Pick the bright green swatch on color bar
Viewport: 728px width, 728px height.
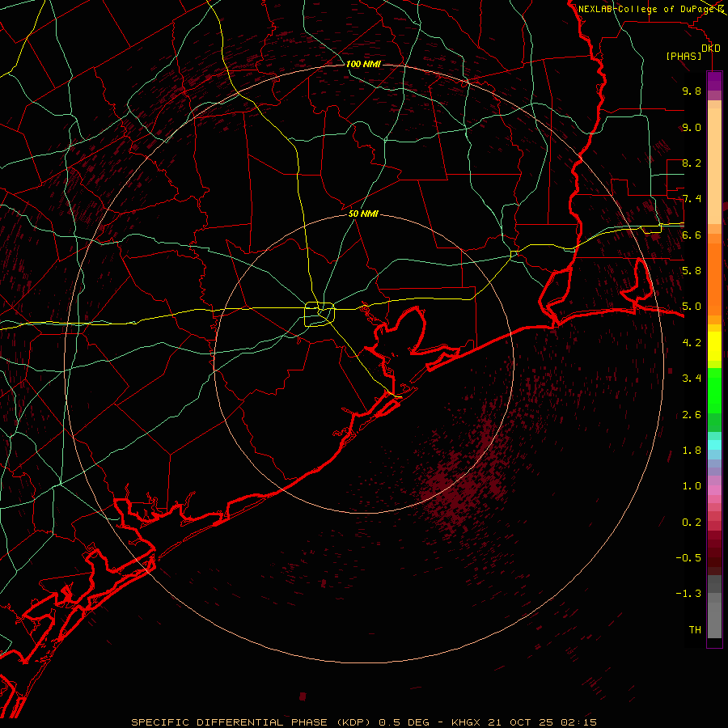tap(714, 390)
